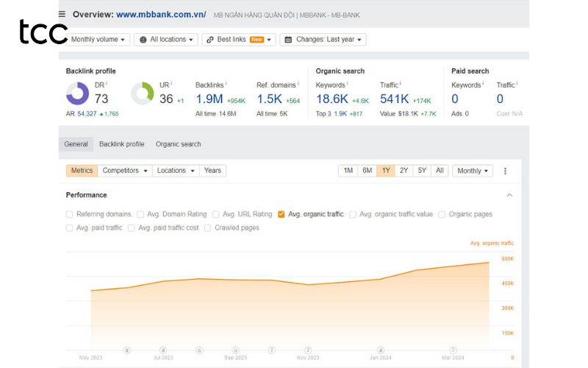
Task: Select the General tab
Action: point(76,144)
